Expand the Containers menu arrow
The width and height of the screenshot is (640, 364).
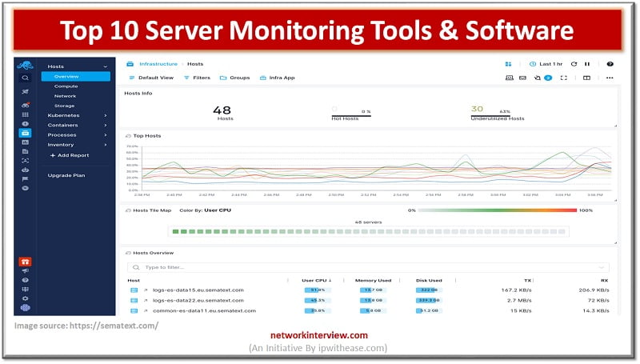[106, 126]
